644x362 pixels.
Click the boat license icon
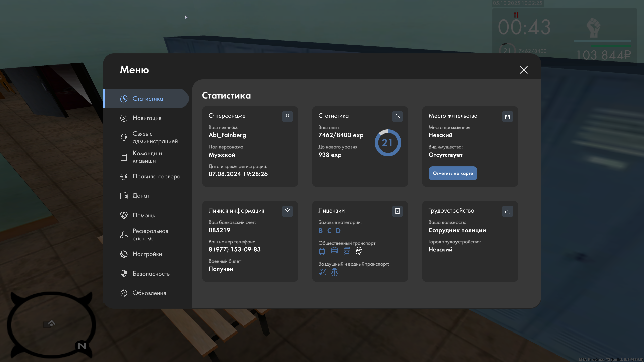tap(334, 272)
